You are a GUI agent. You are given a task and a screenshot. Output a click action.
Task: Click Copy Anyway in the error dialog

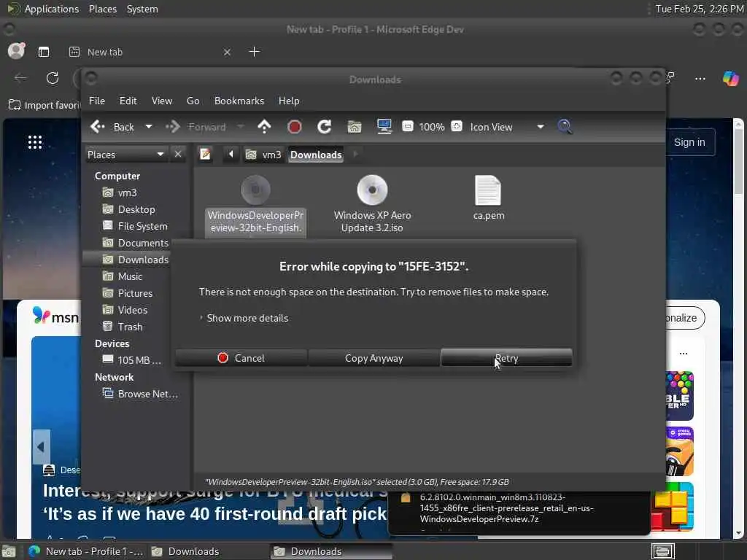click(374, 358)
